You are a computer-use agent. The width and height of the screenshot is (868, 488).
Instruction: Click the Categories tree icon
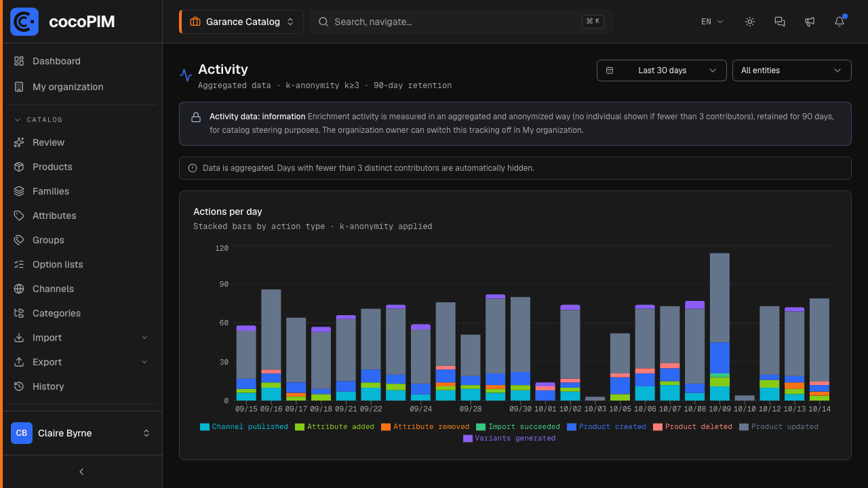pos(19,313)
